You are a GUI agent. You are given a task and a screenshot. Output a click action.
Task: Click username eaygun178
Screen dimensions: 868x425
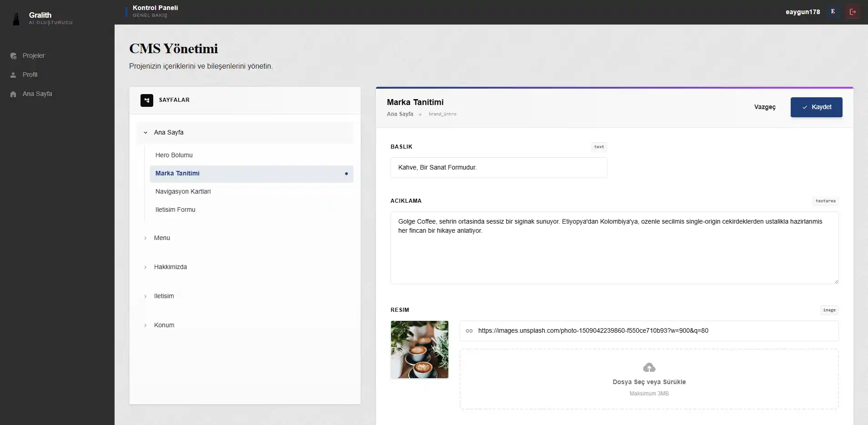(x=803, y=12)
